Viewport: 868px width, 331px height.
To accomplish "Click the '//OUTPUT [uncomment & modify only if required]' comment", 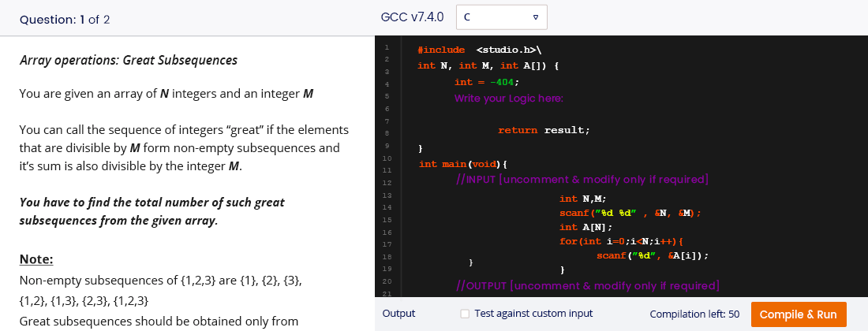I will (x=587, y=286).
